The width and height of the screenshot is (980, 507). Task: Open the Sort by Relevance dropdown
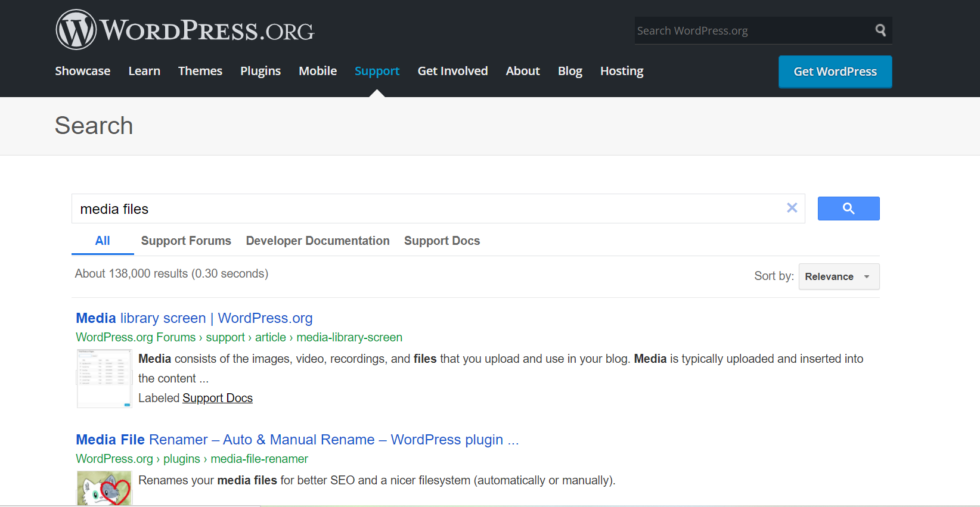tap(839, 276)
